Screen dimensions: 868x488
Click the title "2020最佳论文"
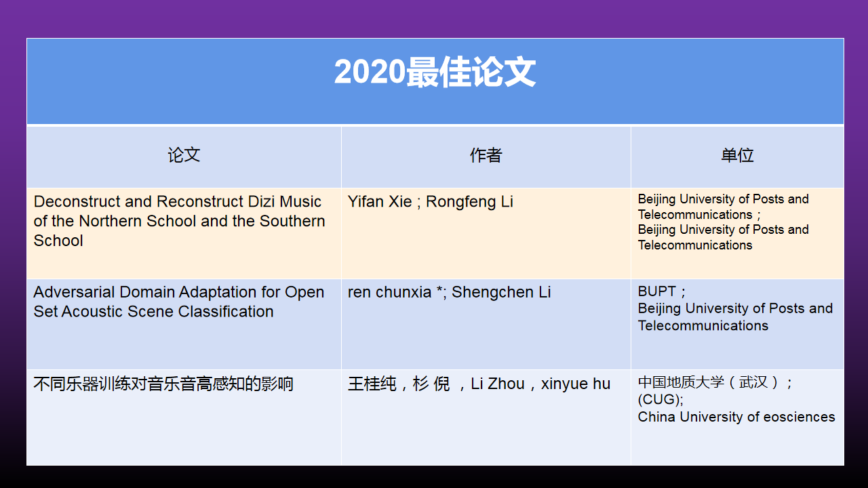click(x=435, y=72)
